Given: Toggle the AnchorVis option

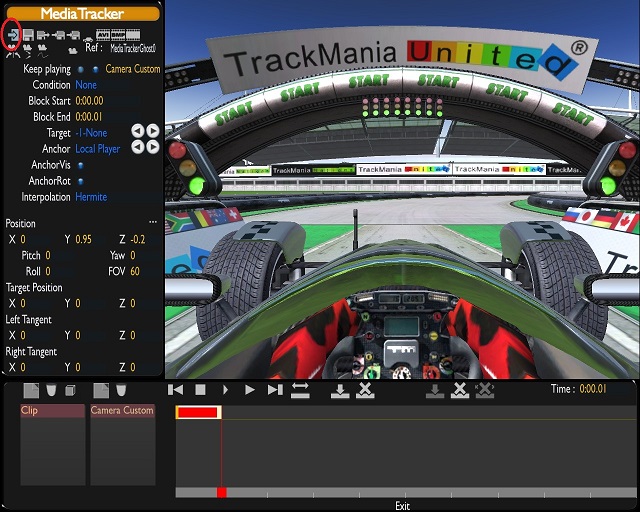Looking at the screenshot, I should (x=81, y=165).
